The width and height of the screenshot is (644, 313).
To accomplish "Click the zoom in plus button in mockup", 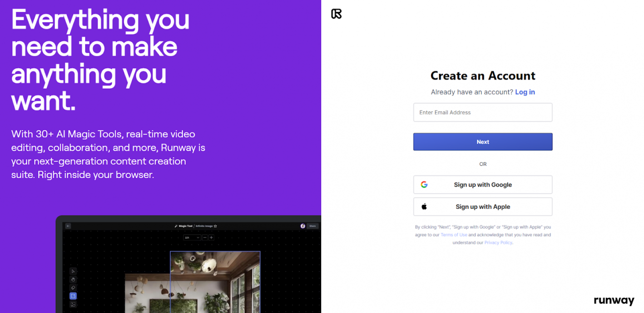I will click(x=211, y=237).
